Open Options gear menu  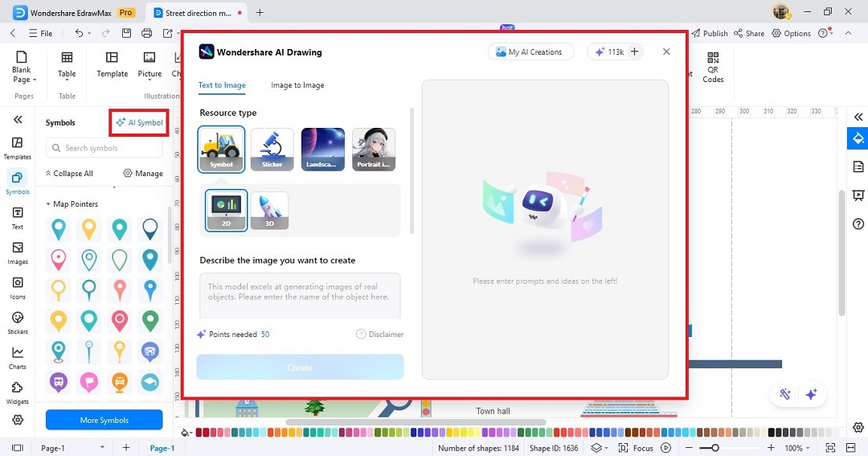[x=791, y=33]
